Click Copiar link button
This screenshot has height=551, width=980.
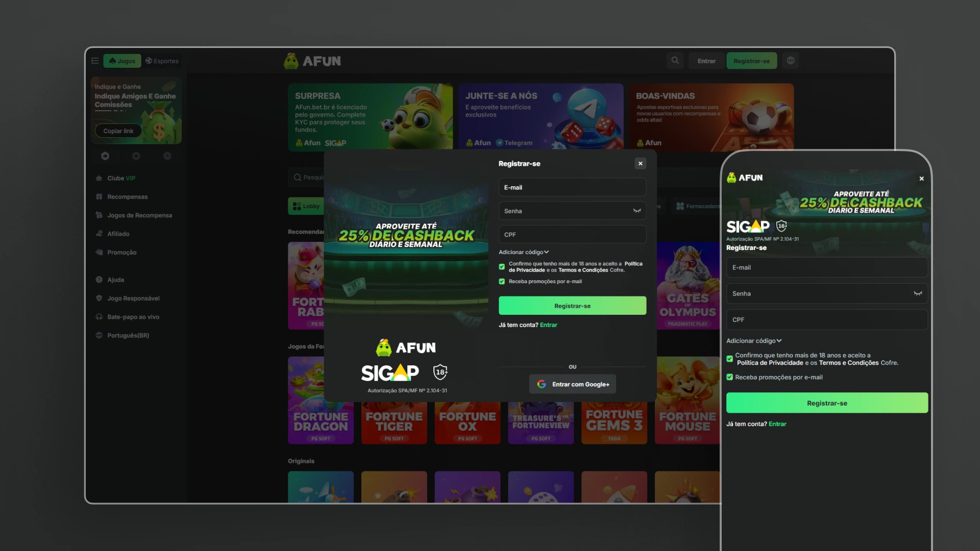click(118, 131)
